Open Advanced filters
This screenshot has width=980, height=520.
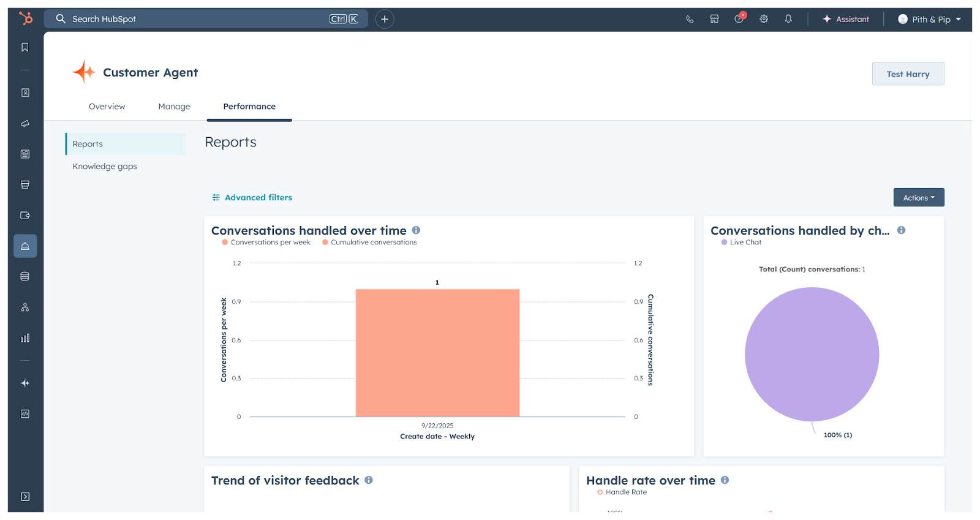click(252, 197)
